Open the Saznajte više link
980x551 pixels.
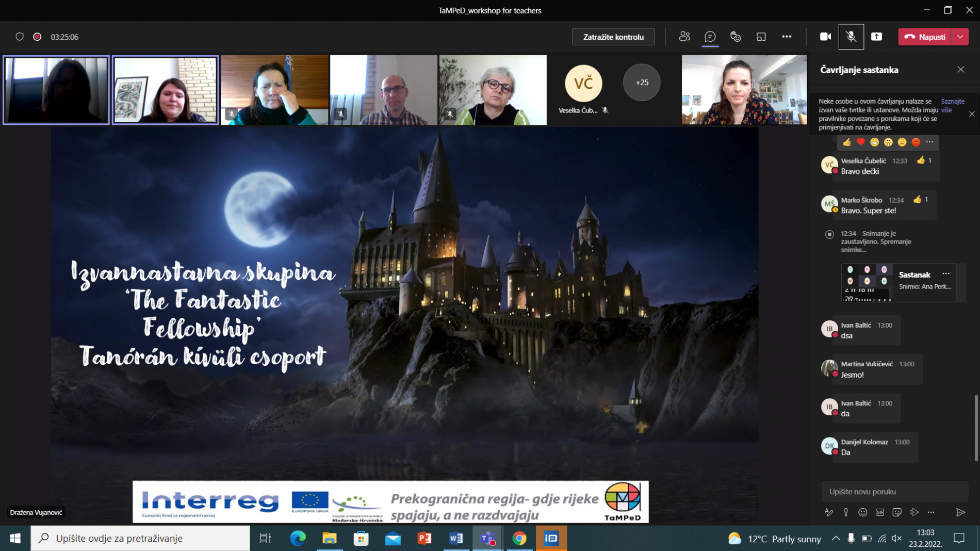click(x=952, y=105)
